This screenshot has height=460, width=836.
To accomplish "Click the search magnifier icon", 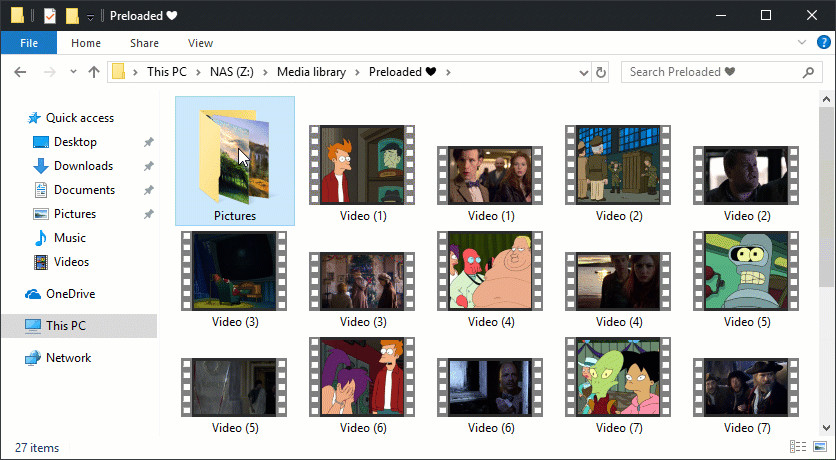I will tap(808, 72).
